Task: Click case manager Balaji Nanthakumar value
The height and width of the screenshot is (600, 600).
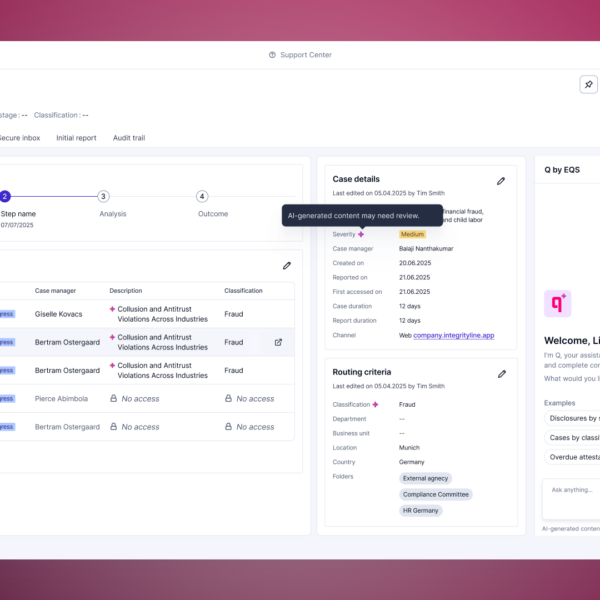Action: point(426,249)
